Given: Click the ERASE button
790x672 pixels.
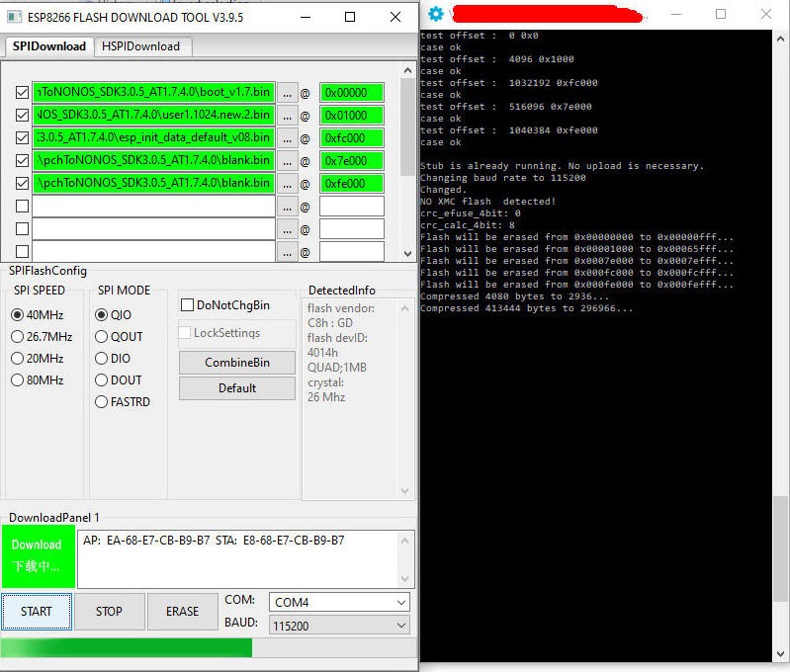Looking at the screenshot, I should click(x=182, y=611).
